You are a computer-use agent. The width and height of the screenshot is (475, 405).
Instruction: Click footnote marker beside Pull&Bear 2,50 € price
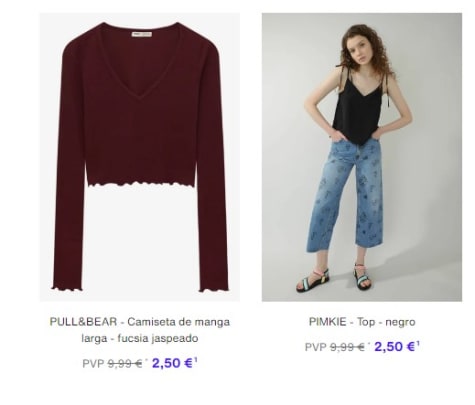pos(196,360)
